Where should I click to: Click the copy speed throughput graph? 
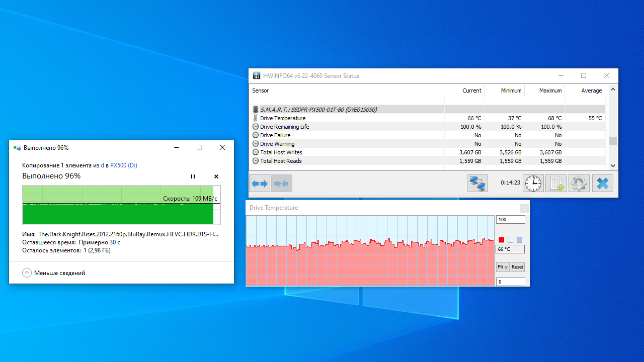point(121,205)
